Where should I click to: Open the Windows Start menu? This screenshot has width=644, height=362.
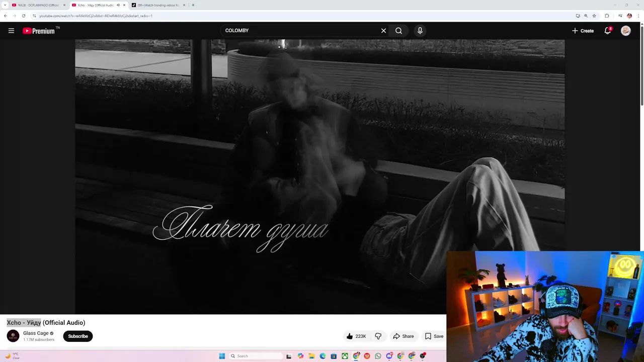[x=222, y=356]
